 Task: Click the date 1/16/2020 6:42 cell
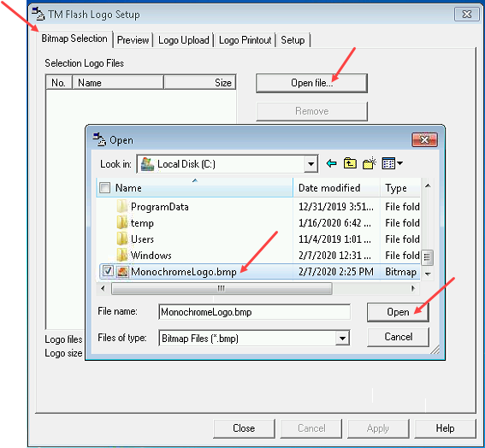[334, 223]
